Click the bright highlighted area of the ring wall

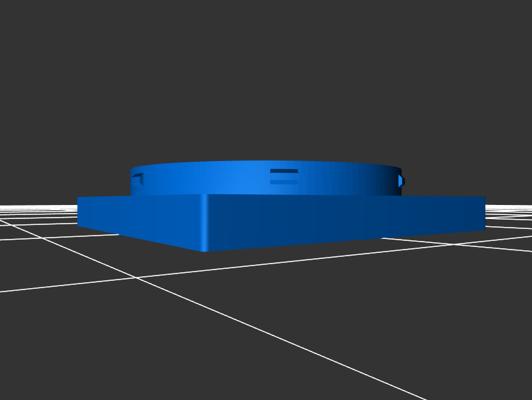pyautogui.click(x=233, y=180)
